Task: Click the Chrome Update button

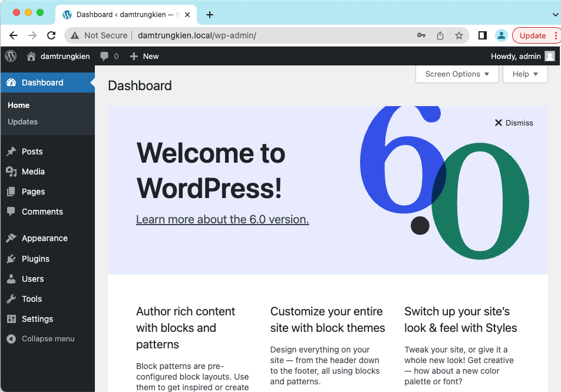Action: (x=532, y=35)
